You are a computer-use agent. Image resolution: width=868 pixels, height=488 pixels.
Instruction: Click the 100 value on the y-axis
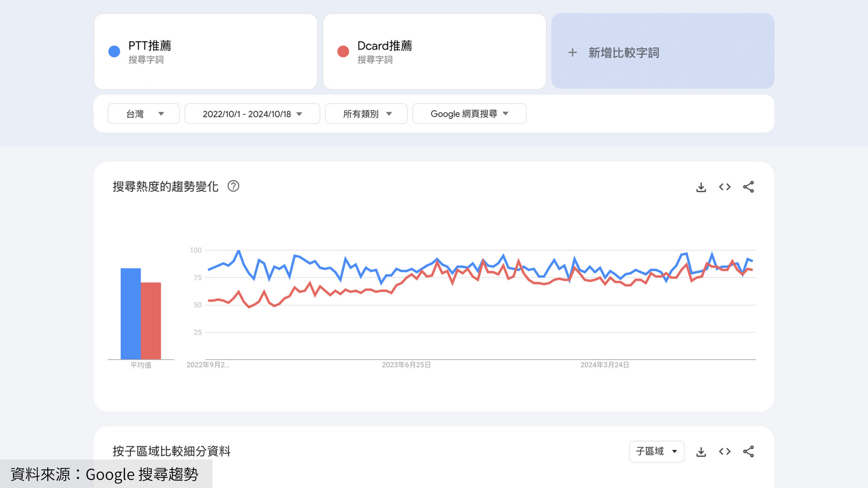click(x=196, y=250)
